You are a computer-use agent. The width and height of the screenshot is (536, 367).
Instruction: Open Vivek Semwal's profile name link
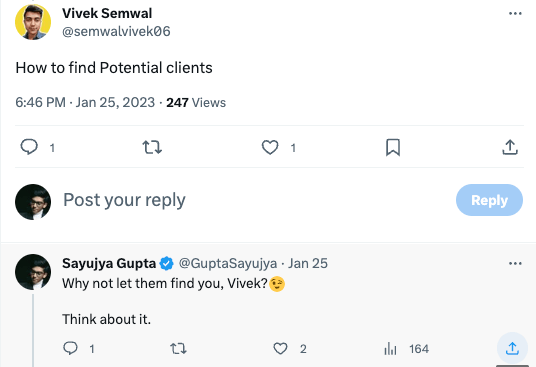pos(107,13)
